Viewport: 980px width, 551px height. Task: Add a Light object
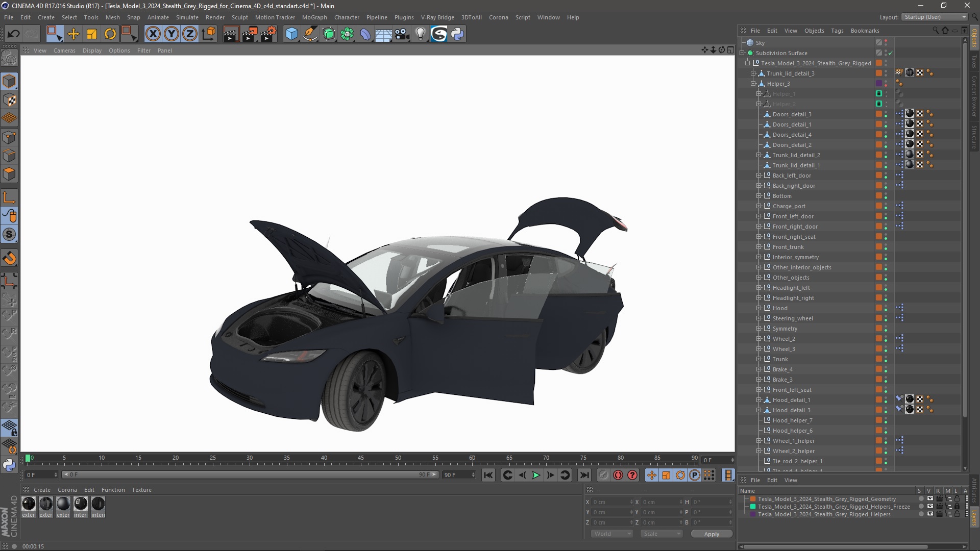[x=420, y=34]
